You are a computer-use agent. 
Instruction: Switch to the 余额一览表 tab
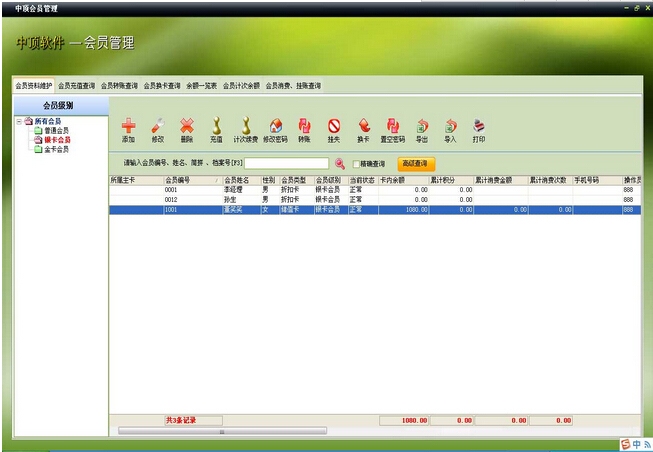tap(202, 86)
